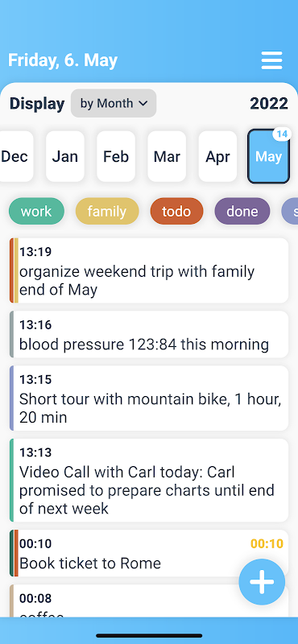Open the blood pressure 123:84 entry
Image resolution: width=298 pixels, height=644 pixels.
point(149,334)
